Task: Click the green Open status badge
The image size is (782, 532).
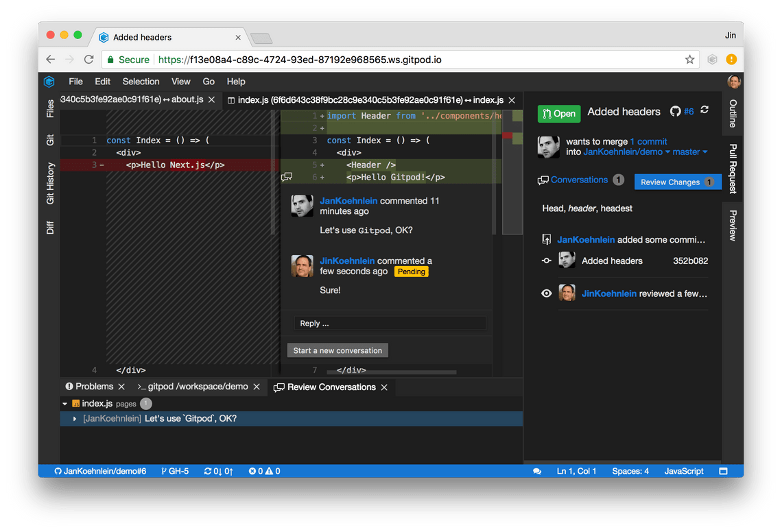Action: click(559, 114)
